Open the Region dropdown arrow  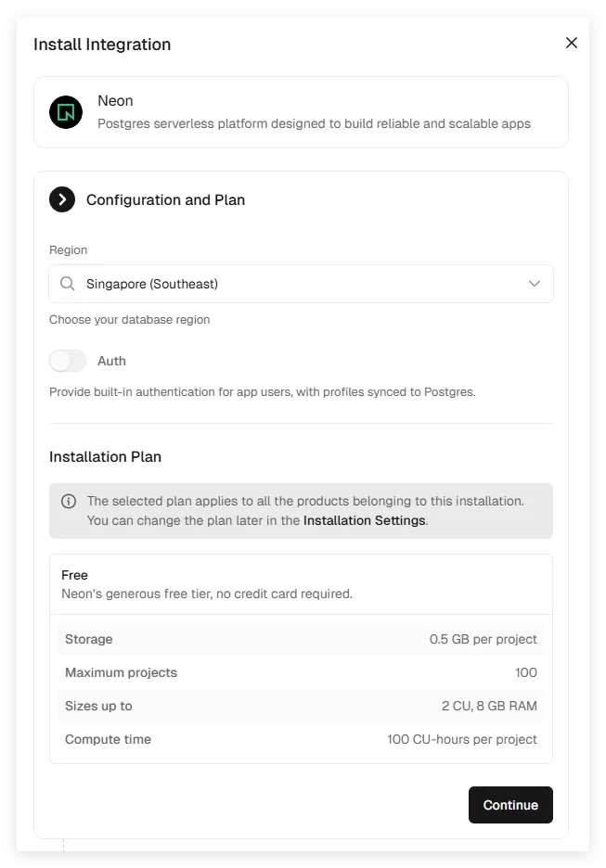pyautogui.click(x=535, y=284)
